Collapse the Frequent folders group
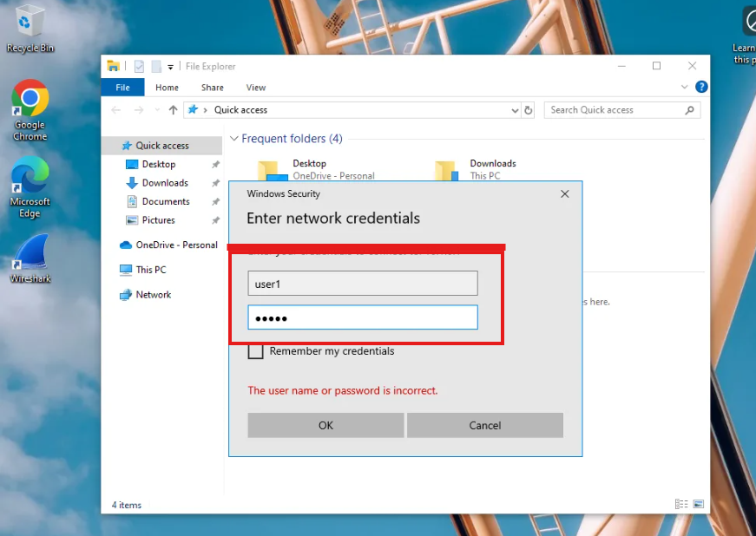Screen dimensions: 756x536 click(234, 139)
